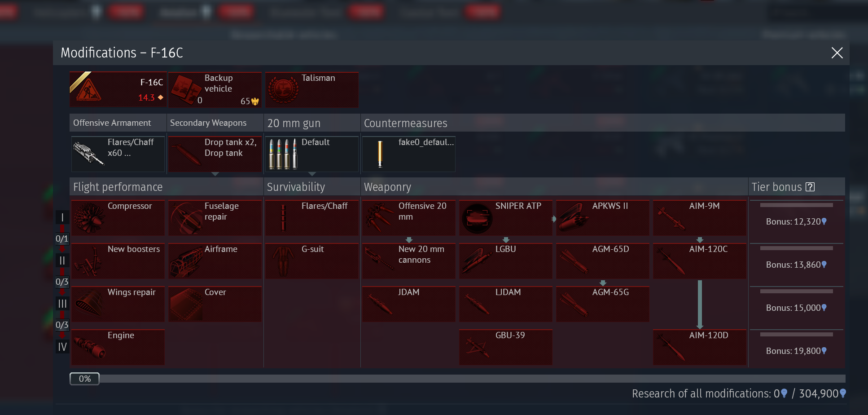Pick the AIM-120D missile icon

[671, 347]
